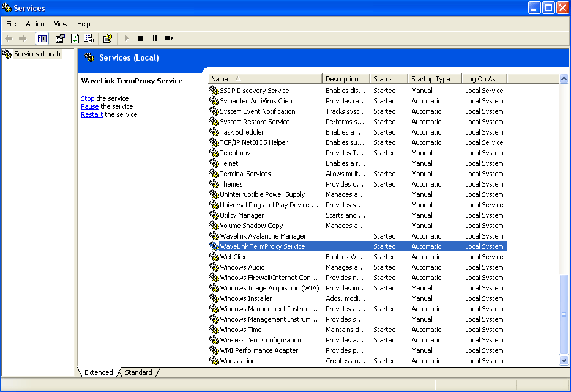Click the scrollbar down arrow
The height and width of the screenshot is (392, 571).
[x=564, y=360]
